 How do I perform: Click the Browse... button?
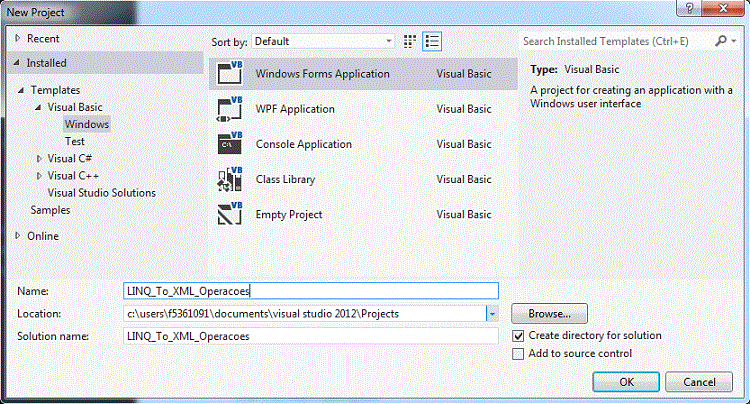(549, 314)
